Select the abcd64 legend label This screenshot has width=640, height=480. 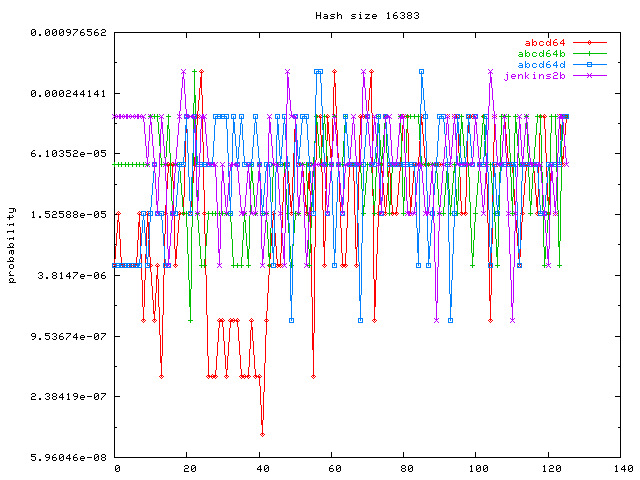(x=545, y=42)
